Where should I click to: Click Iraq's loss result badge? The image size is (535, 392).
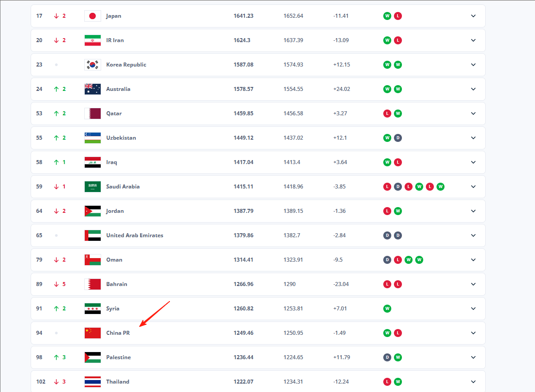coord(398,162)
